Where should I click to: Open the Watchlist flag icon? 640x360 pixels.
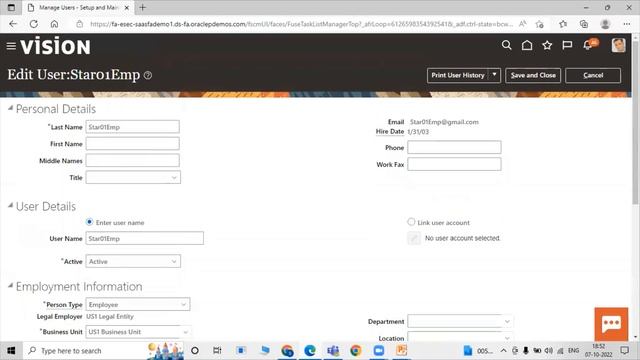point(567,45)
